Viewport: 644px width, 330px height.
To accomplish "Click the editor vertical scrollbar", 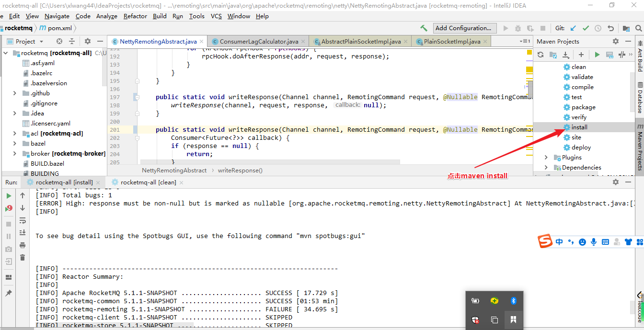I will coord(529,90).
